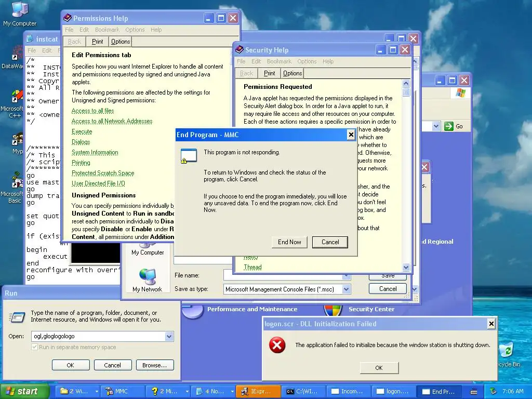This screenshot has height=399, width=532.
Task: Open File menu in Permissions Help
Action: tap(69, 30)
